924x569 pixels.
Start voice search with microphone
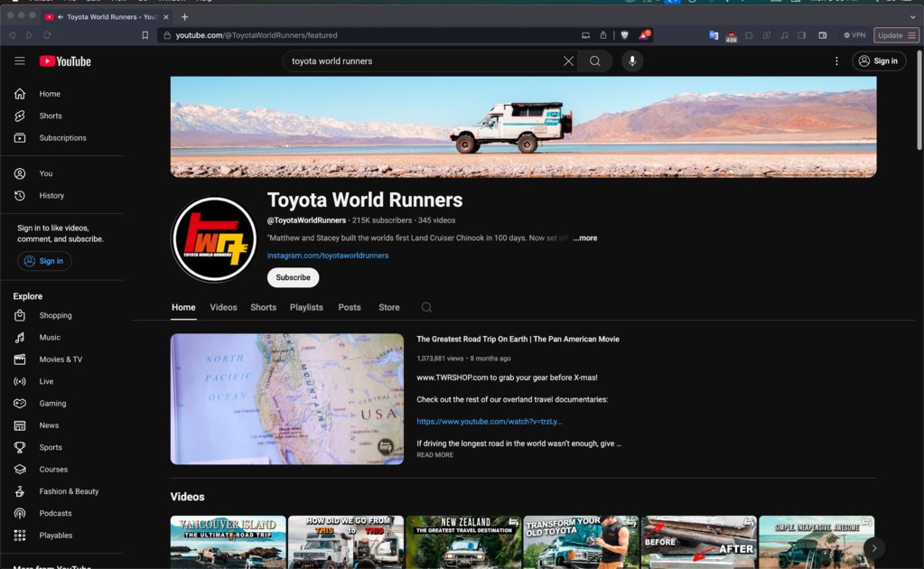click(631, 61)
